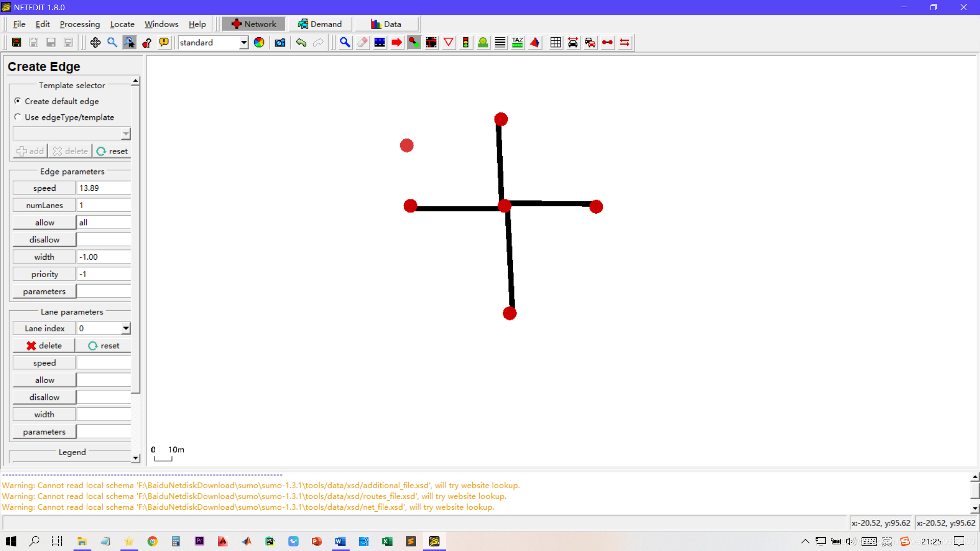Image resolution: width=980 pixels, height=551 pixels.
Task: Click the reset button in Edge parameters
Action: (112, 151)
